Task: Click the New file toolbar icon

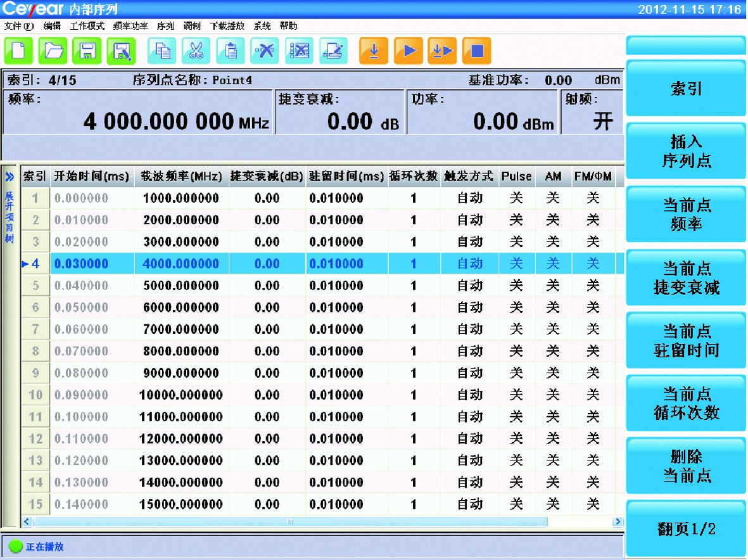Action: (18, 51)
